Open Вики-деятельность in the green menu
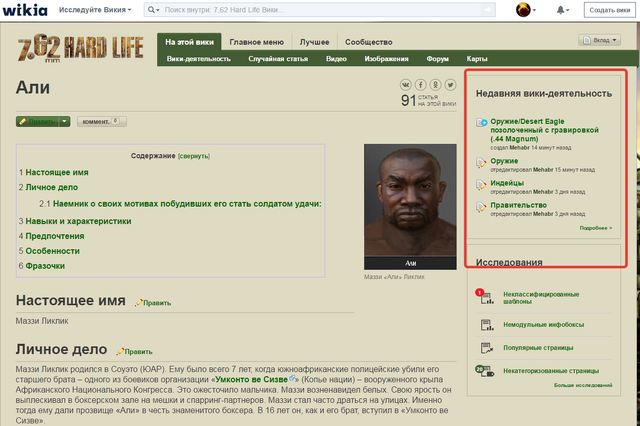640x426 pixels. pyautogui.click(x=199, y=59)
